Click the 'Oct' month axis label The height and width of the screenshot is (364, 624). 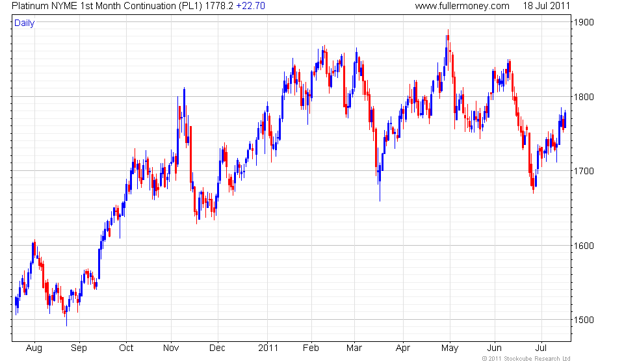[126, 348]
